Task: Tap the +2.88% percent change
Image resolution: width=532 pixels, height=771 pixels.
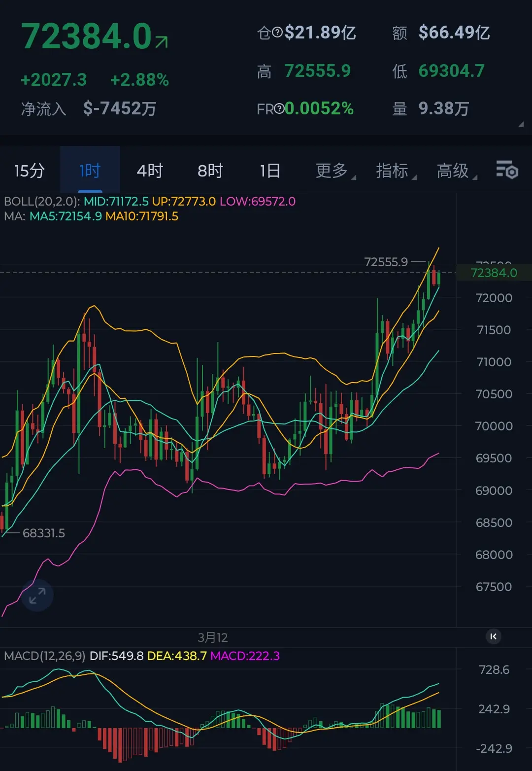Action: click(139, 79)
